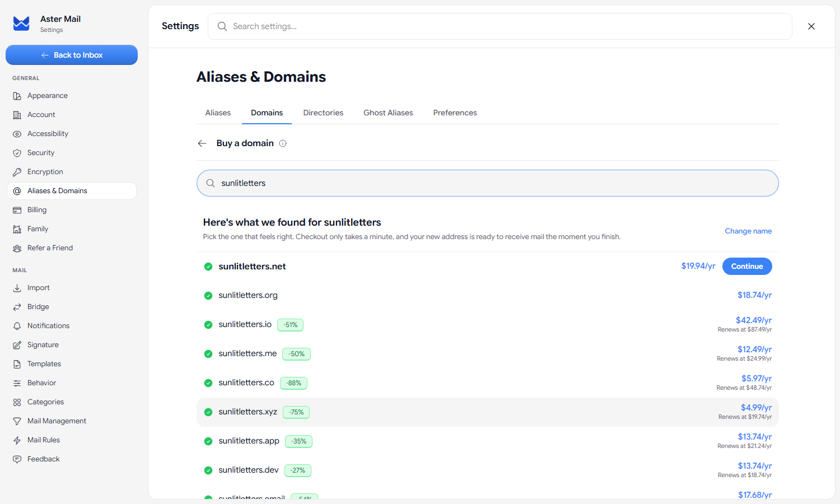Click the $19.94/yr price
840x504 pixels.
(698, 266)
